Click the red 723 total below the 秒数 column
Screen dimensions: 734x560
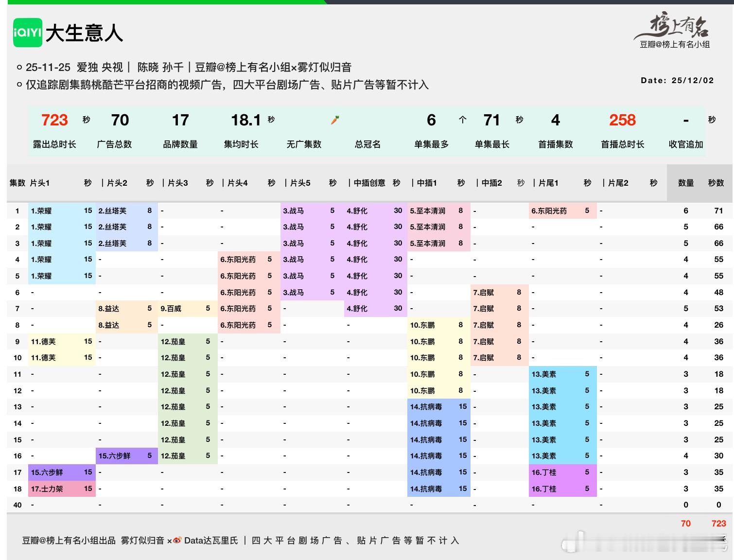click(x=719, y=524)
